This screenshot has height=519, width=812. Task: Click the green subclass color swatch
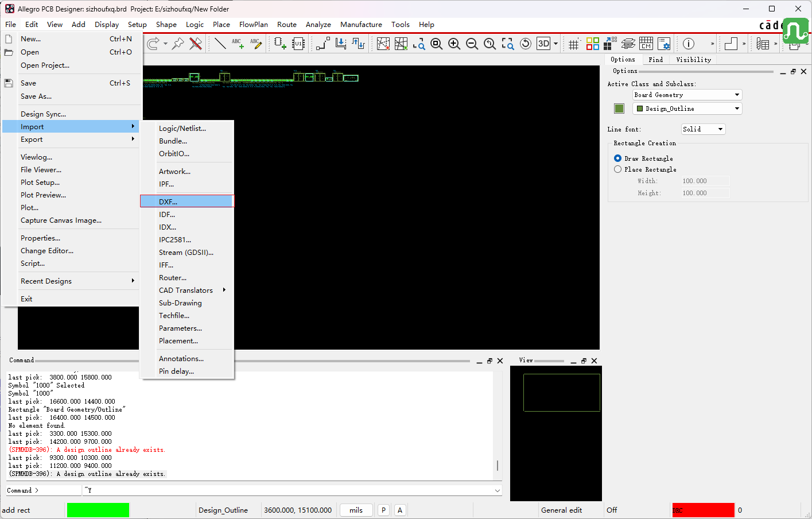(x=619, y=109)
